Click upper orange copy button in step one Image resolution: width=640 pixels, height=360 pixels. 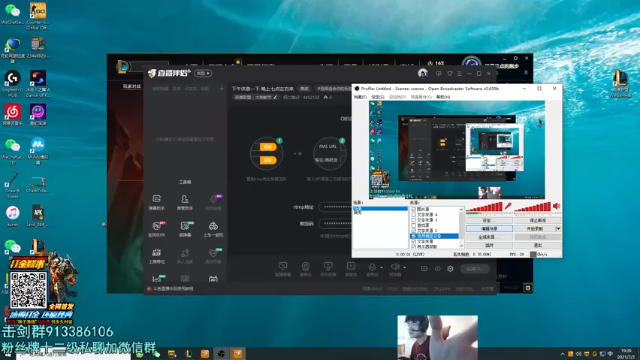click(268, 147)
